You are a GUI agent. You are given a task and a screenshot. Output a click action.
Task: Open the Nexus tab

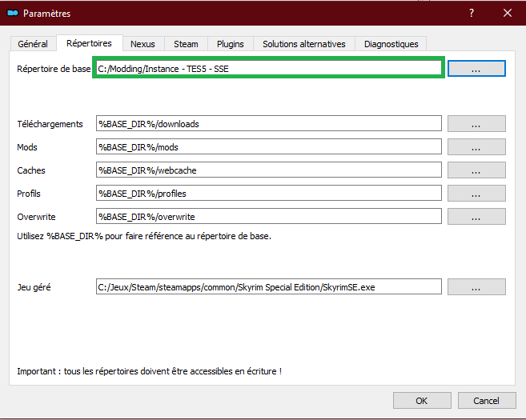[143, 44]
